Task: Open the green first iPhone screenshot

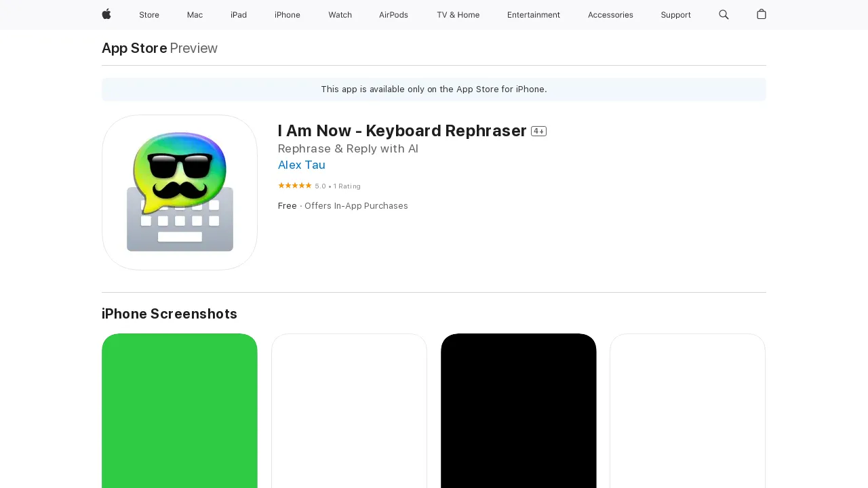Action: click(180, 411)
